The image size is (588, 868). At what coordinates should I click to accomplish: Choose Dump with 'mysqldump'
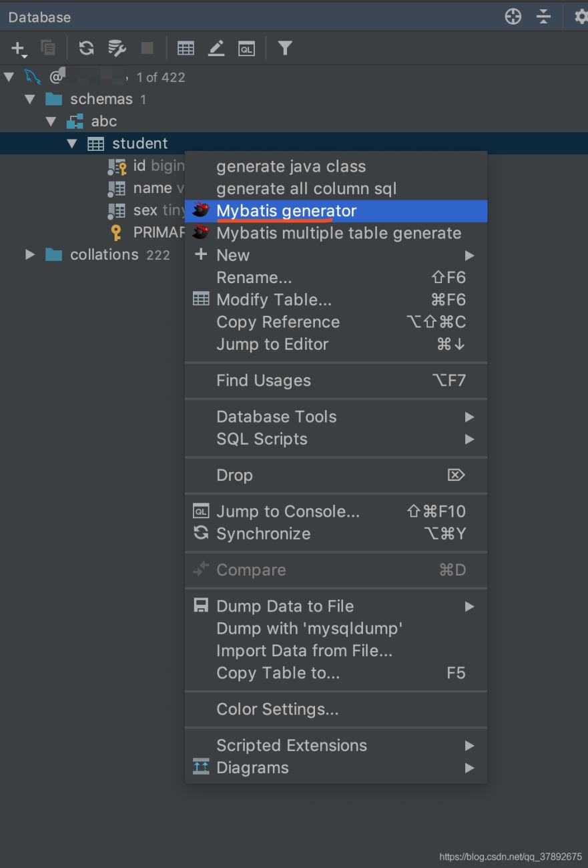(x=336, y=628)
